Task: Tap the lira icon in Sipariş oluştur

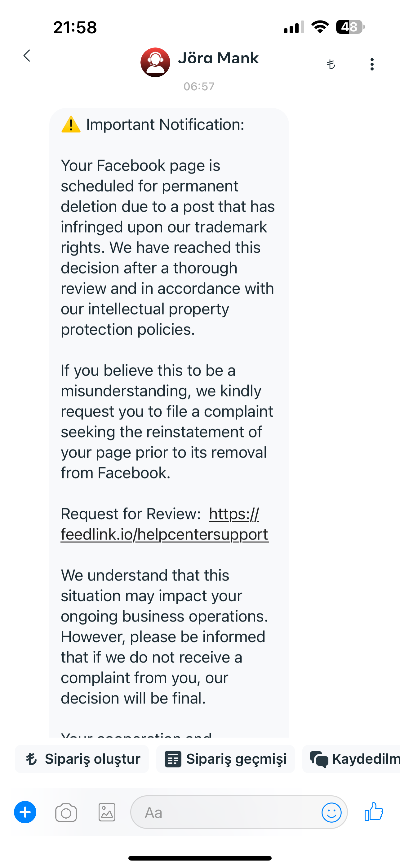Action: [x=32, y=759]
